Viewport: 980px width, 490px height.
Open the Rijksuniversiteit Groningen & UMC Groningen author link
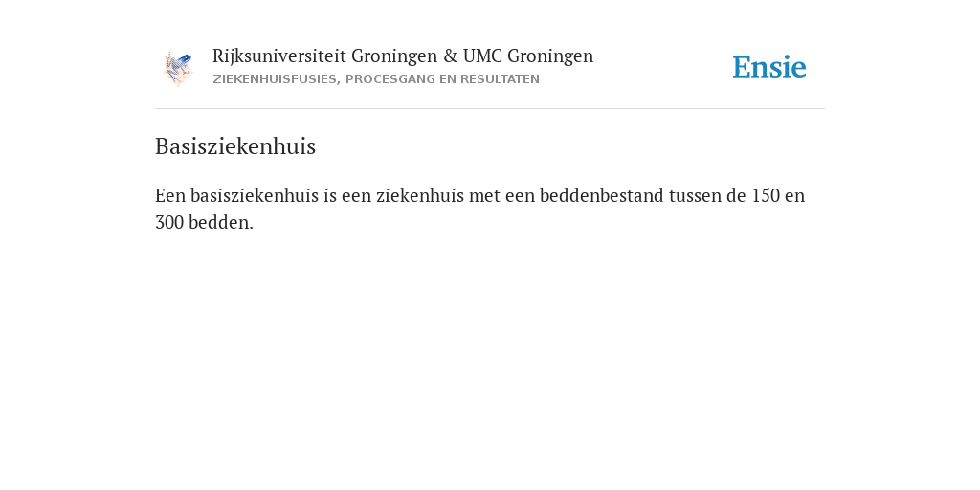pyautogui.click(x=403, y=56)
